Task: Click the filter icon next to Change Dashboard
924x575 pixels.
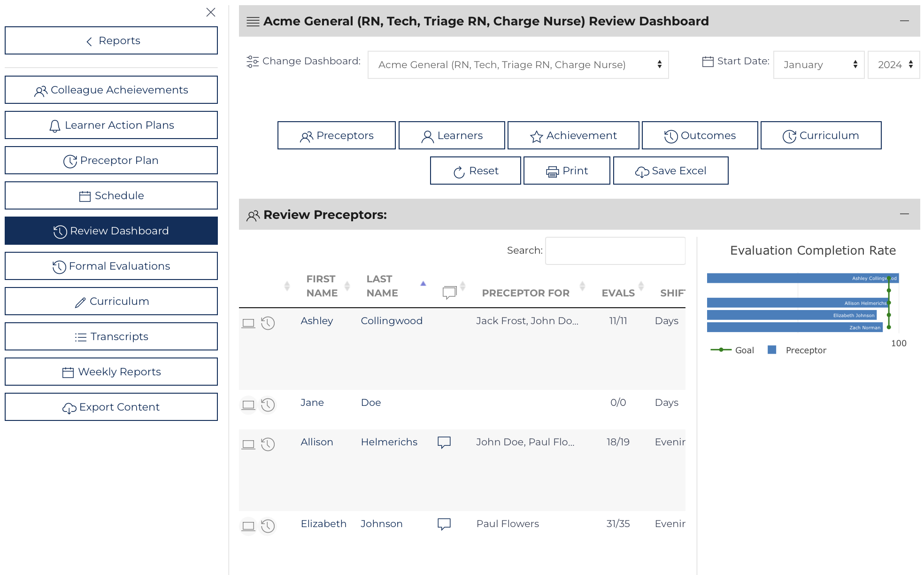Action: point(253,61)
